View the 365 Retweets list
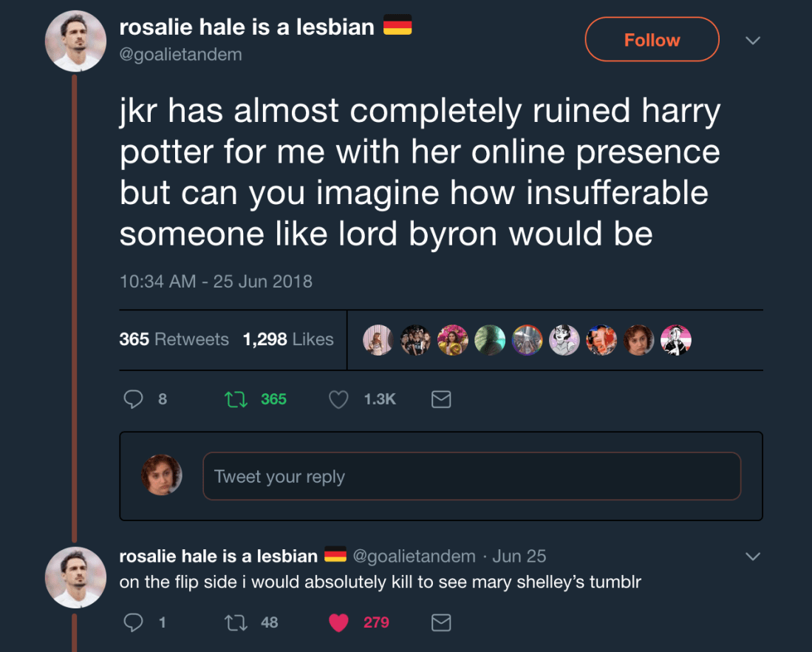 pyautogui.click(x=174, y=339)
